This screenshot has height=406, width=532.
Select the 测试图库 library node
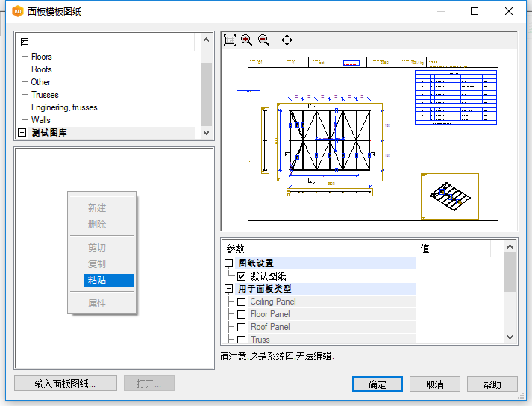click(x=49, y=133)
